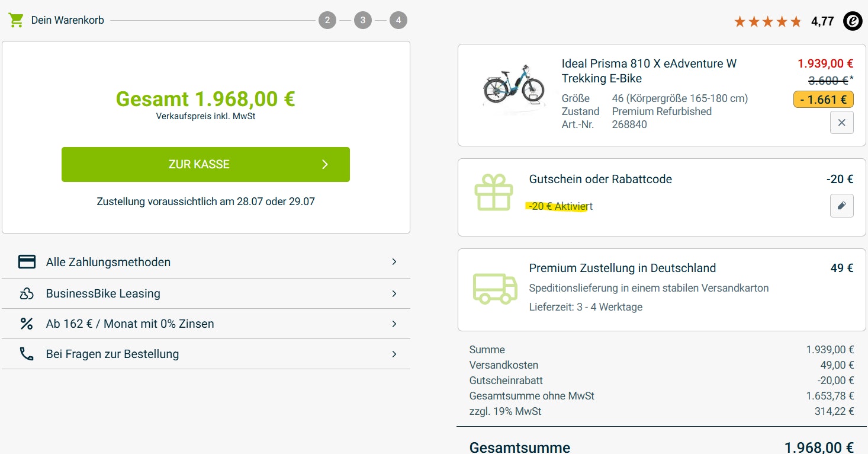Viewport: 868px width, 454px height.
Task: Click the orange -1.661 € savings badge
Action: pos(823,100)
